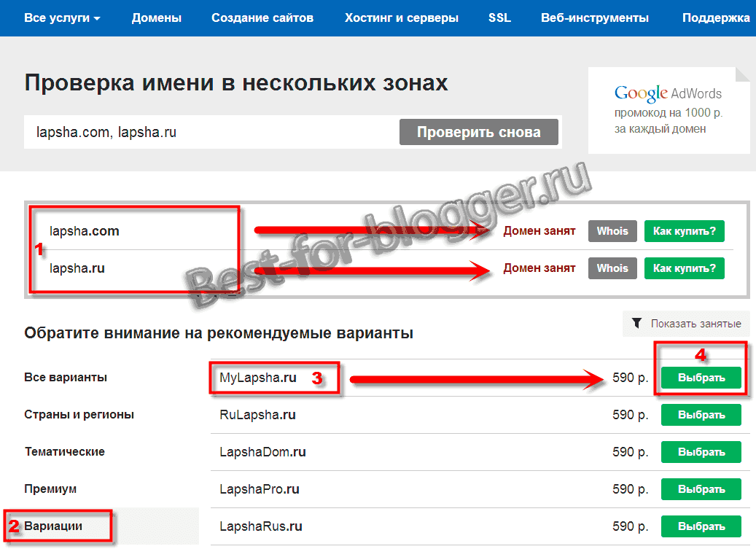
Task: Switch to 'Все варианты' tab
Action: (66, 378)
